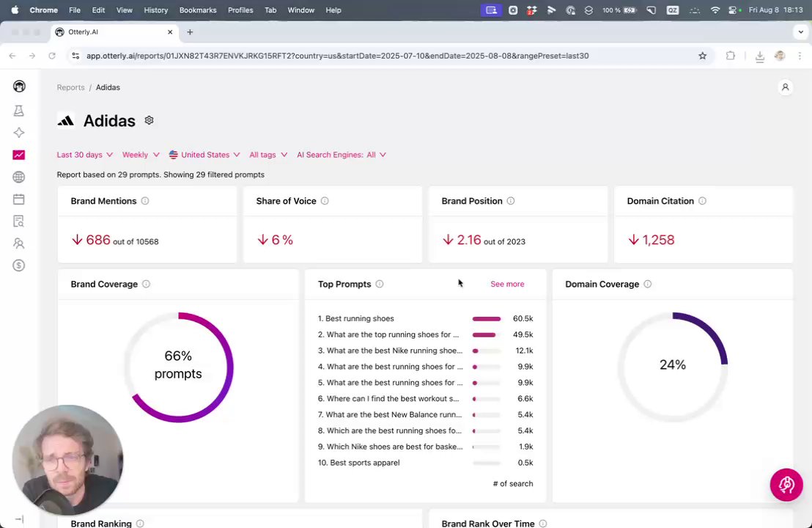Open prompt "Where can I find the best workout s..."

[388, 398]
